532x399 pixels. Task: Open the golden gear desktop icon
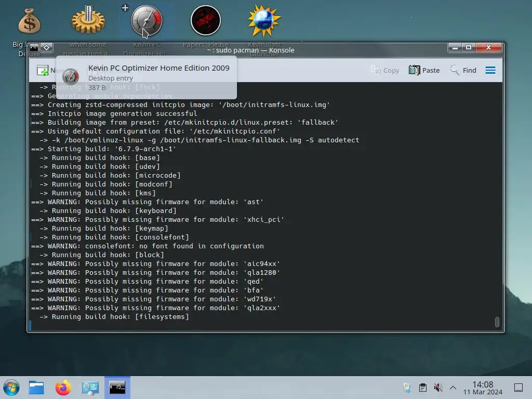(88, 20)
